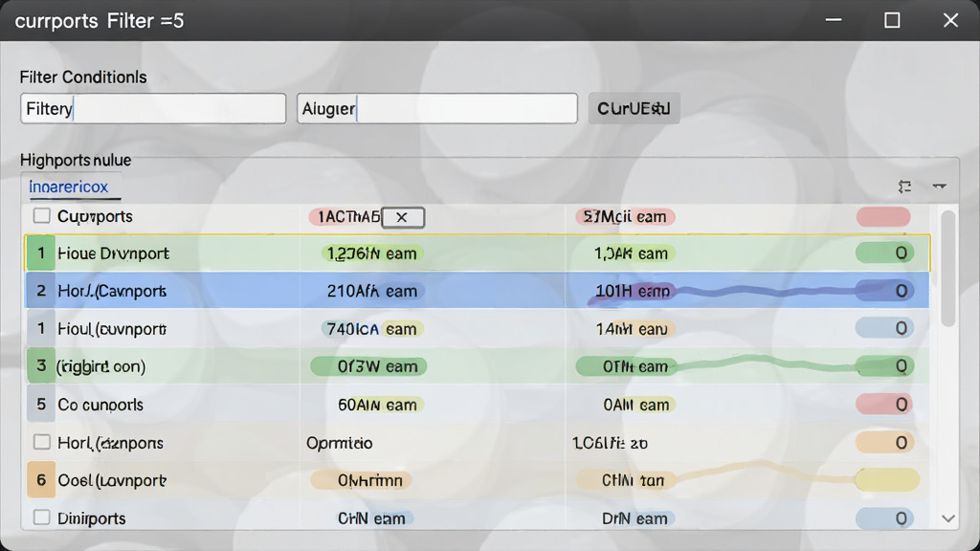Select the Hor/.(Cavnports row
This screenshot has height=551, width=980.
coord(477,291)
